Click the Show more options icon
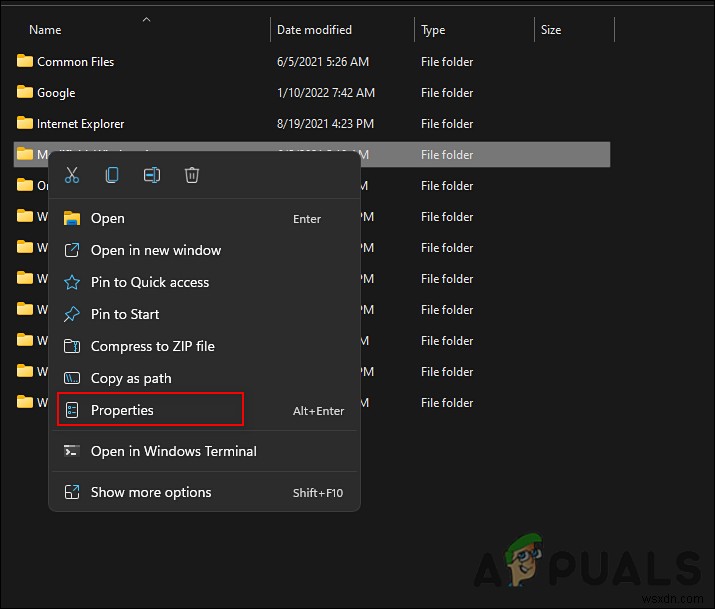Screen dimensions: 715x609 pos(72,492)
